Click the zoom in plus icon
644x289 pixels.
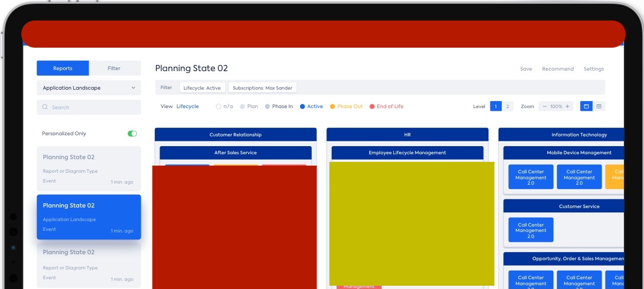pos(567,106)
